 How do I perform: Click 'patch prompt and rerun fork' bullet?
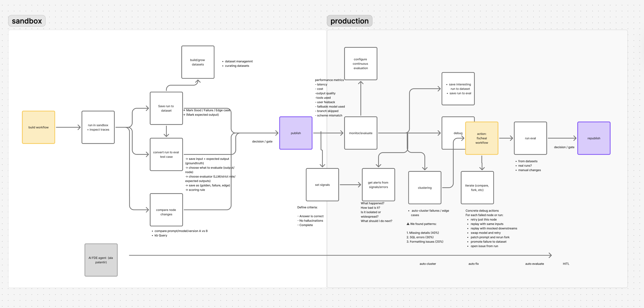[x=490, y=237]
